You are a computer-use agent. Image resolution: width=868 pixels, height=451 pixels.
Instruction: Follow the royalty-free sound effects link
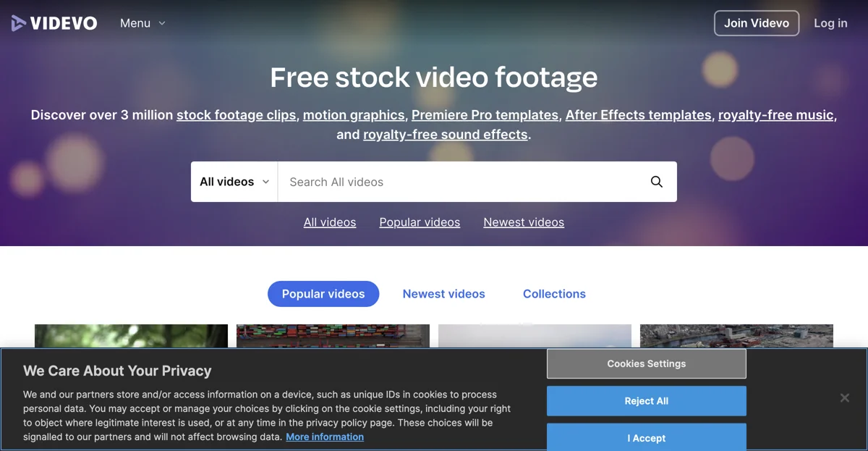[x=446, y=135]
